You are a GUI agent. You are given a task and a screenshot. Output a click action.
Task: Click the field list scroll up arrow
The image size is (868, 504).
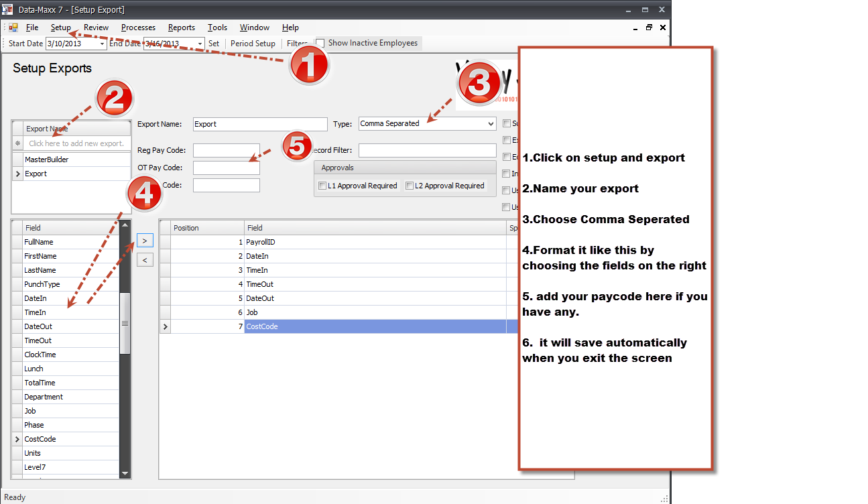pyautogui.click(x=125, y=228)
